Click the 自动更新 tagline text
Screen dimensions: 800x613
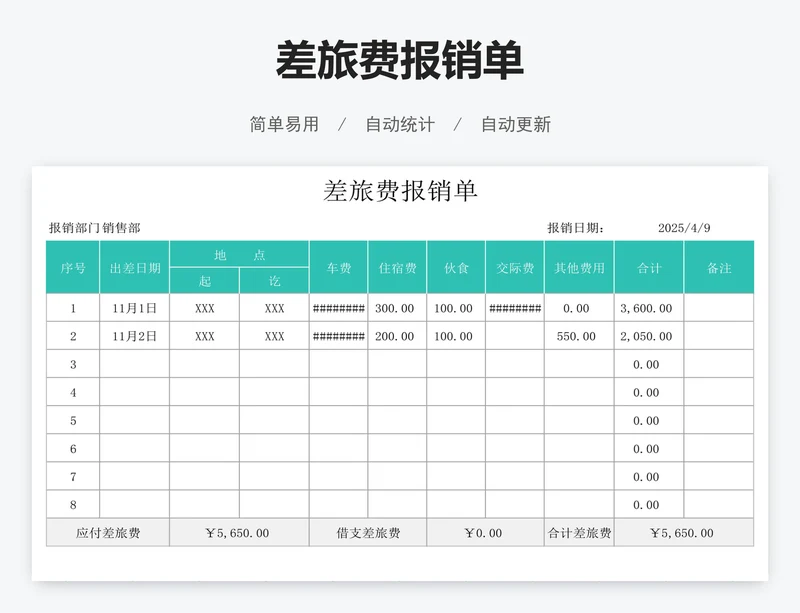pos(516,124)
